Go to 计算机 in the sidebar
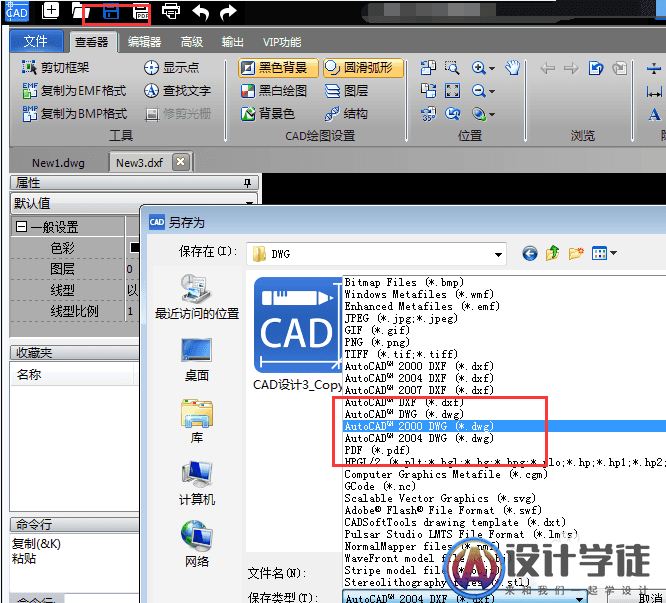The height and width of the screenshot is (603, 666). click(x=197, y=483)
